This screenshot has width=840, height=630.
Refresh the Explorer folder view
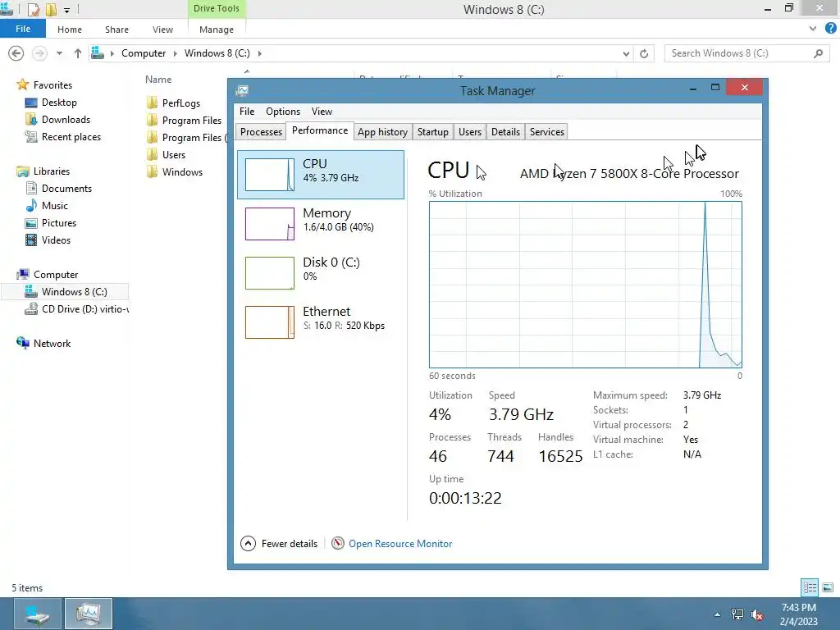coord(644,53)
